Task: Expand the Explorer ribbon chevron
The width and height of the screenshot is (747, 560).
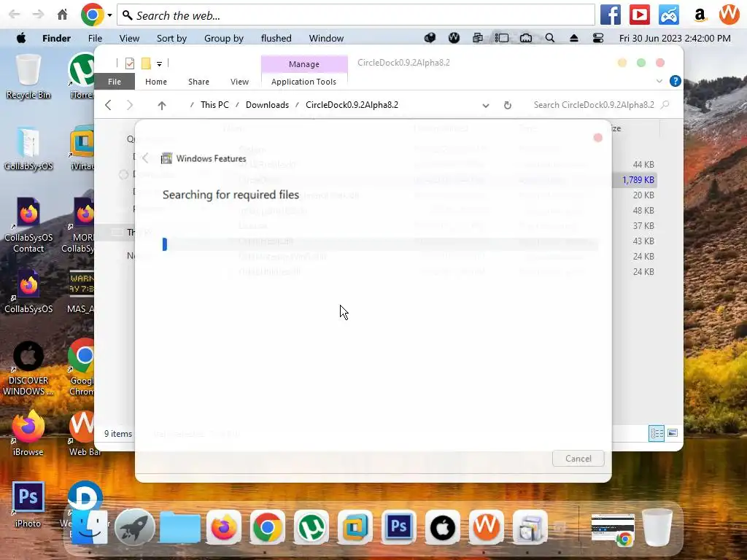Action: point(659,81)
